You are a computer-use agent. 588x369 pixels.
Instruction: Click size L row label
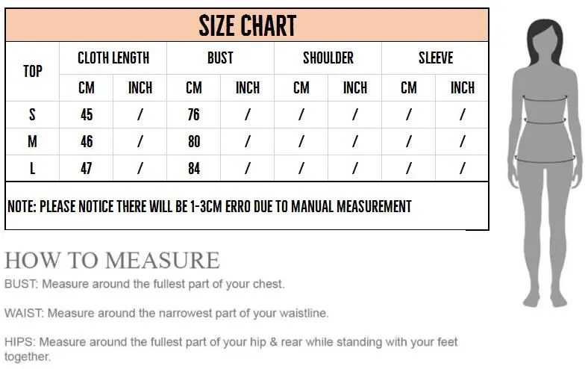tap(33, 168)
